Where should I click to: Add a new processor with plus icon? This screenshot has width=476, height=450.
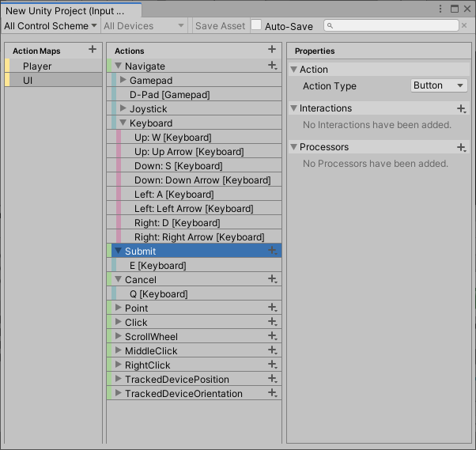(x=462, y=148)
